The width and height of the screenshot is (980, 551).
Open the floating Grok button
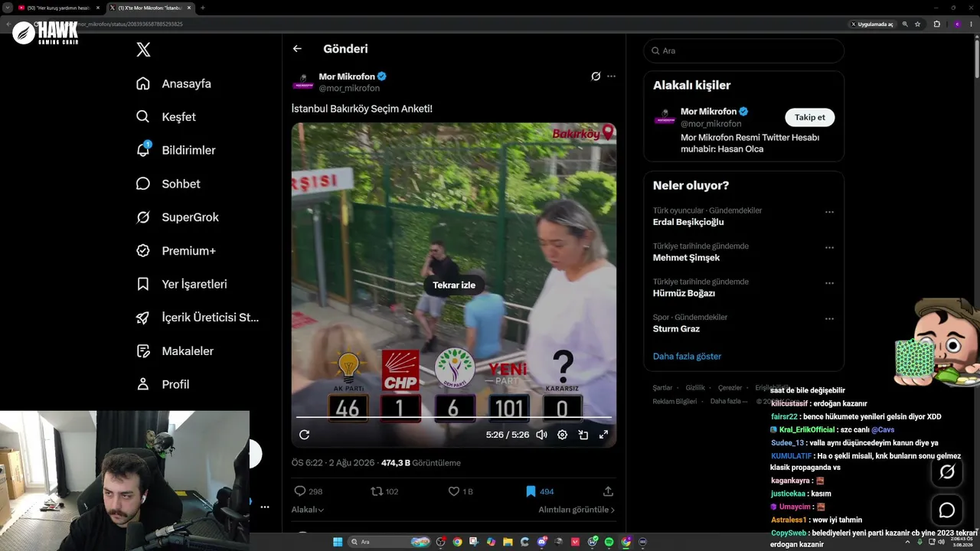947,472
